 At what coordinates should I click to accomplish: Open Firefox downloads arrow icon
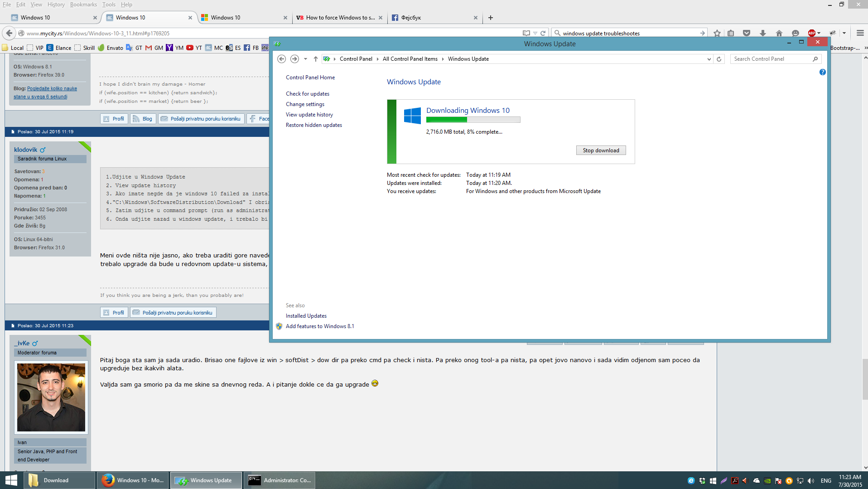pos(763,33)
